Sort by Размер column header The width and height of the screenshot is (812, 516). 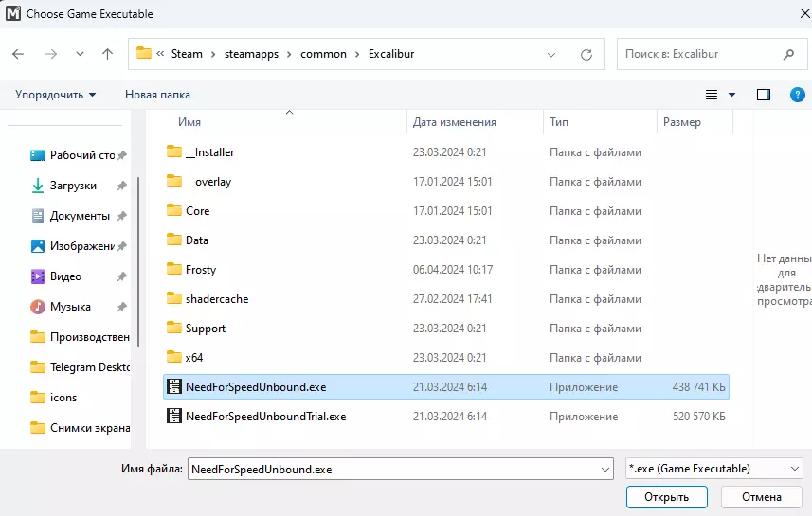[x=682, y=122]
